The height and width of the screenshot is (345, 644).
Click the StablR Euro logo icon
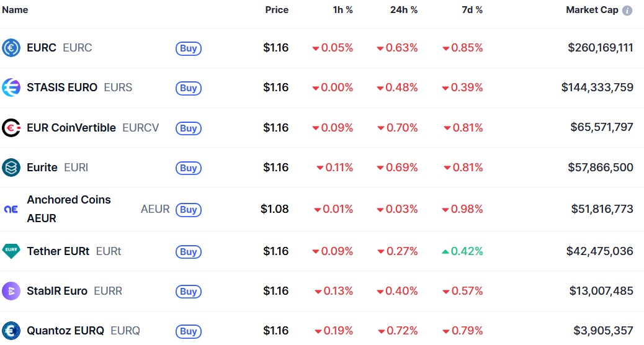pos(11,291)
